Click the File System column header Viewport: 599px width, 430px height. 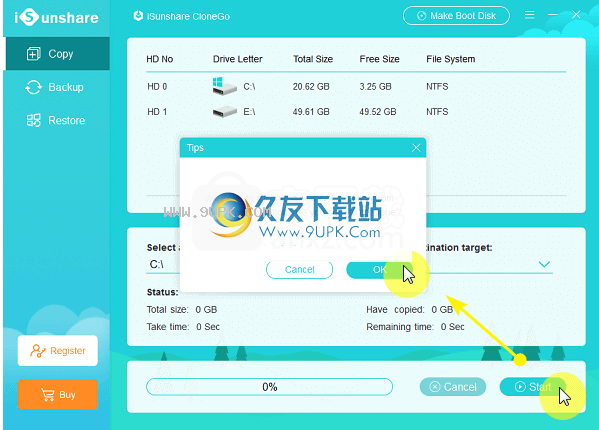(x=451, y=59)
